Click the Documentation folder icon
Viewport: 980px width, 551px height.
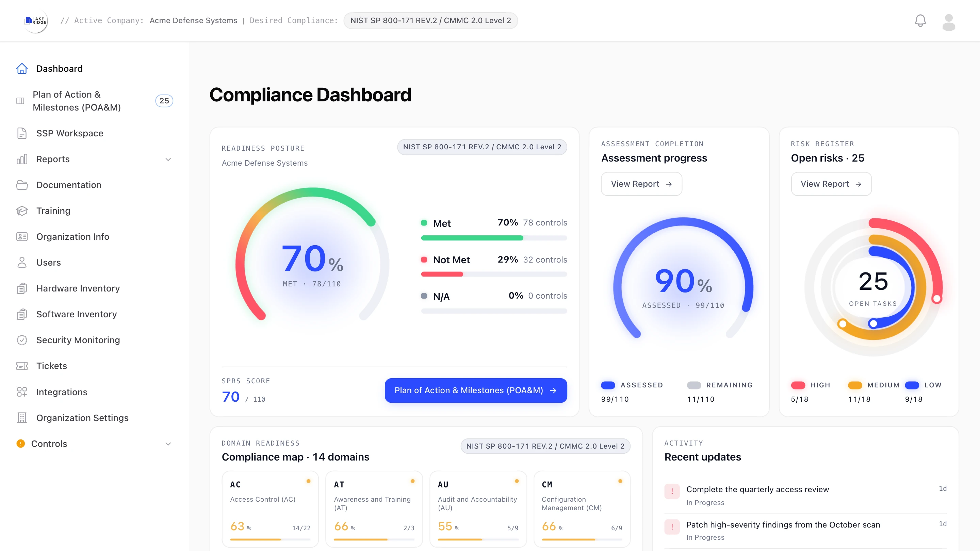coord(22,185)
